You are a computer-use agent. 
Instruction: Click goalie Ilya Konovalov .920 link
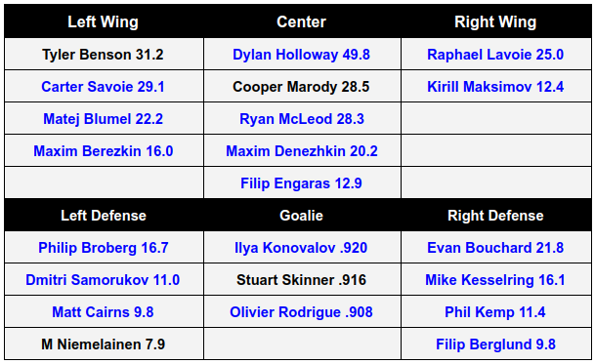tap(301, 248)
